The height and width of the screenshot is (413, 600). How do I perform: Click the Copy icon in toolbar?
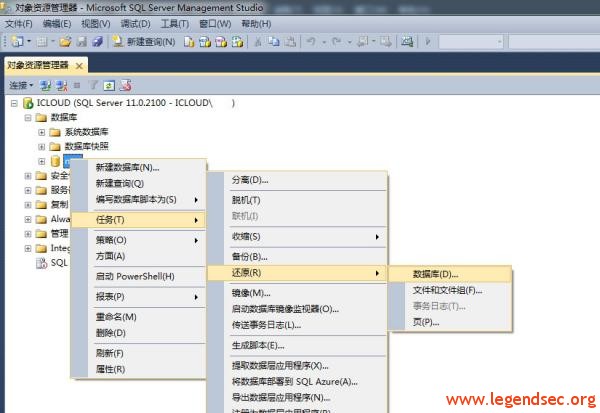pos(274,41)
